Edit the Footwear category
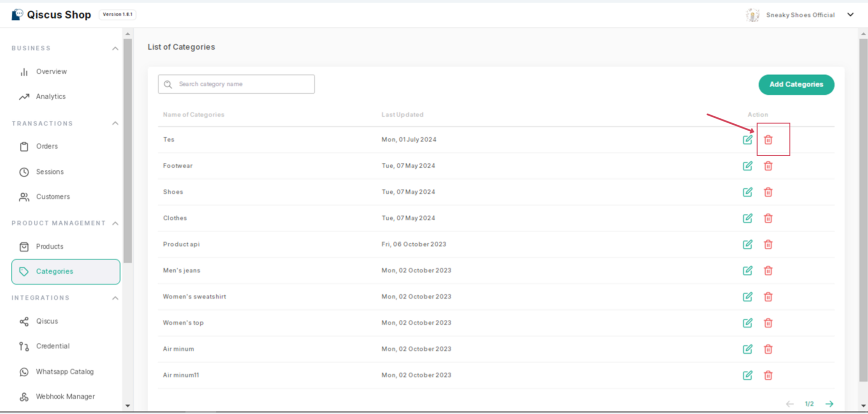868x414 pixels. (x=747, y=166)
